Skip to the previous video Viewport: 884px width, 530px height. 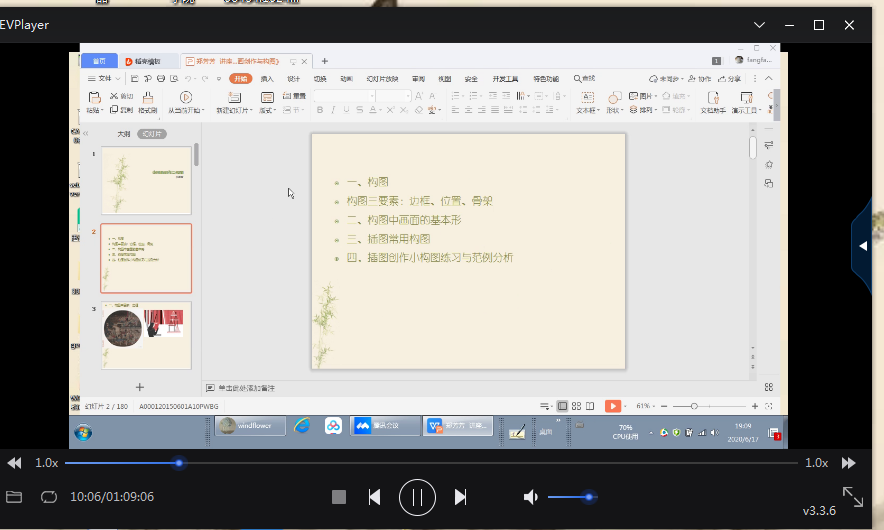pyautogui.click(x=374, y=497)
